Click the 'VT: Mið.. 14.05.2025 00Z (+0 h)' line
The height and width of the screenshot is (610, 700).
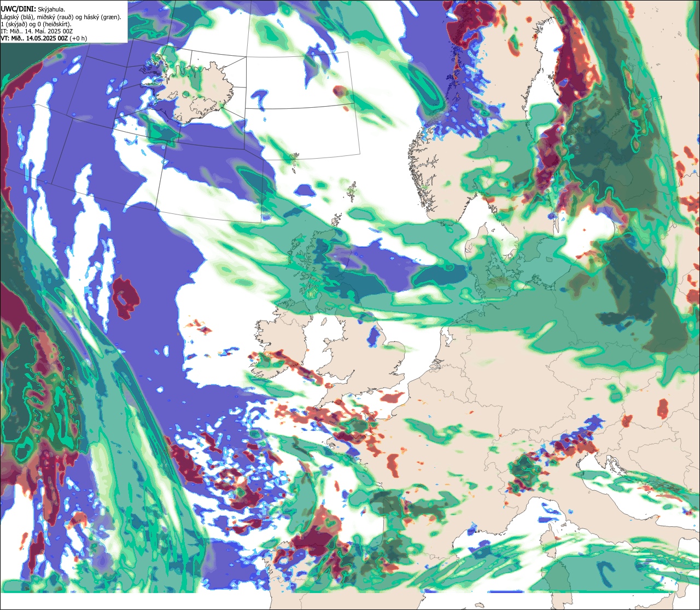click(44, 38)
